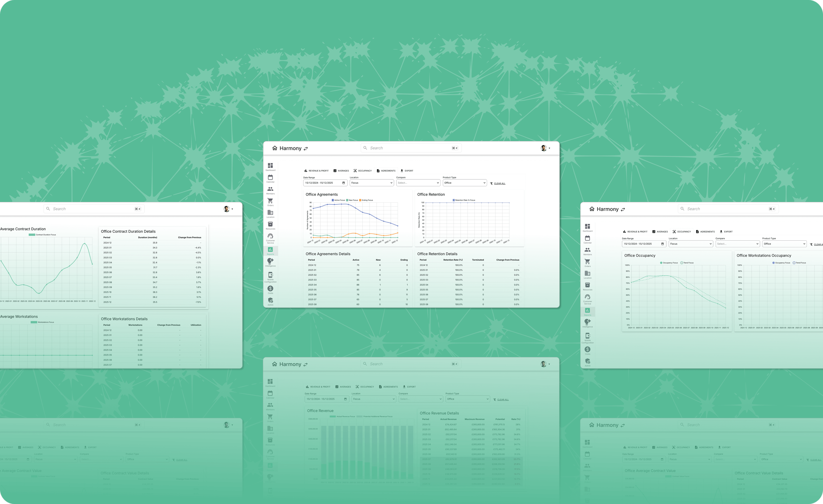Expand the Product Type dropdown in the Office Occupancy window
Image resolution: width=823 pixels, height=504 pixels.
[784, 244]
